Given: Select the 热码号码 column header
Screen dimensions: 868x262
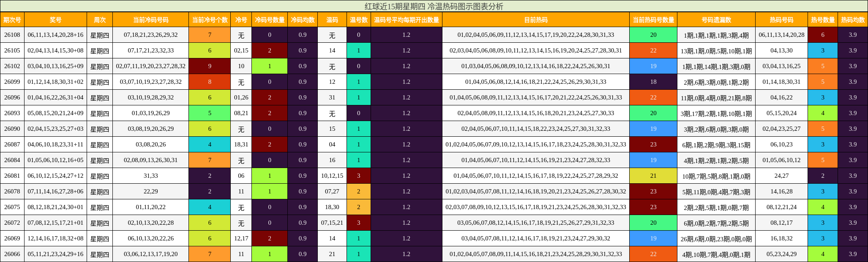Looking at the screenshot, I should [x=782, y=20].
